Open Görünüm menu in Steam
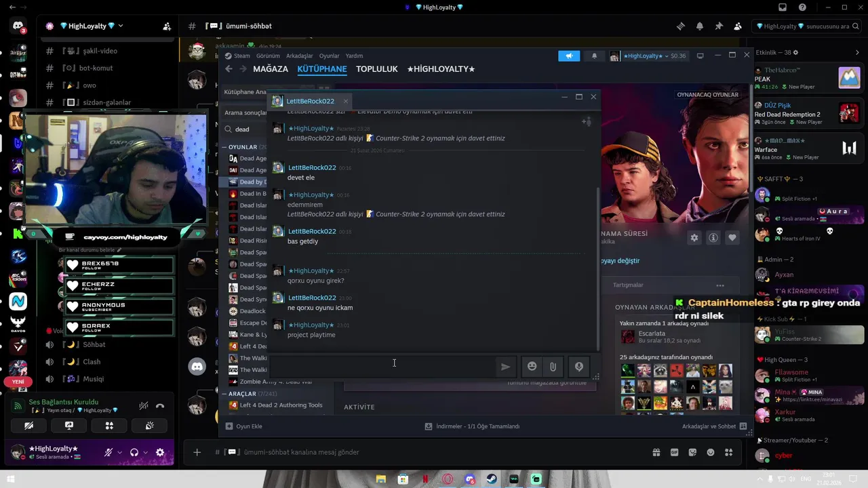The image size is (868, 488). (x=268, y=56)
